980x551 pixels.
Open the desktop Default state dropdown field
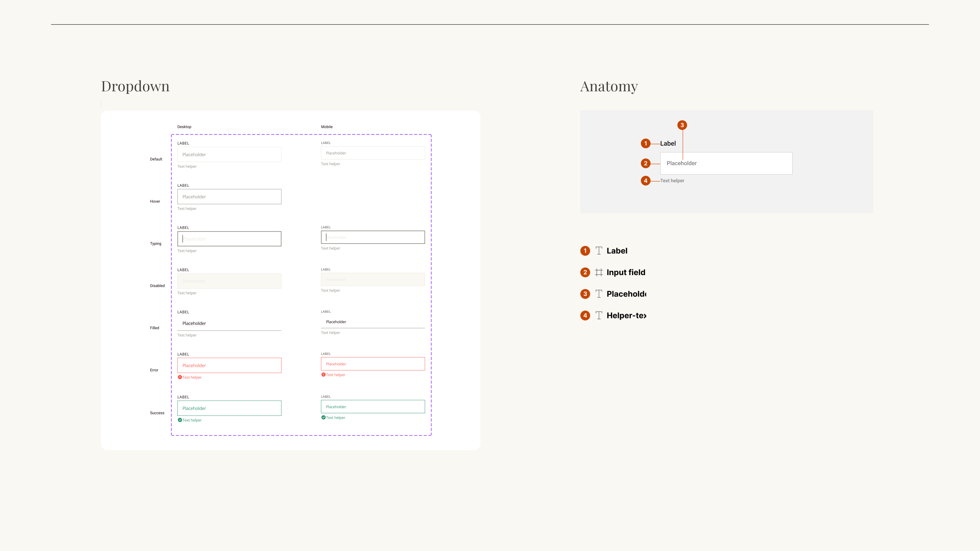(229, 154)
